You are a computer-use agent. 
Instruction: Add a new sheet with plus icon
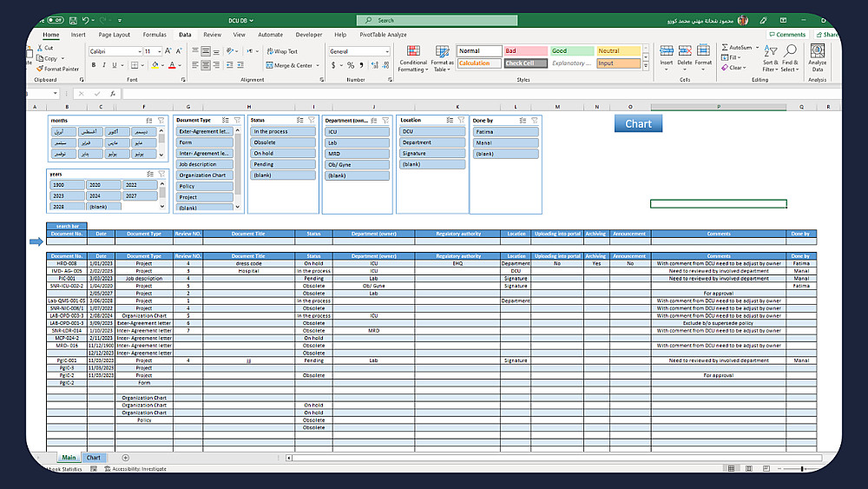coord(126,458)
